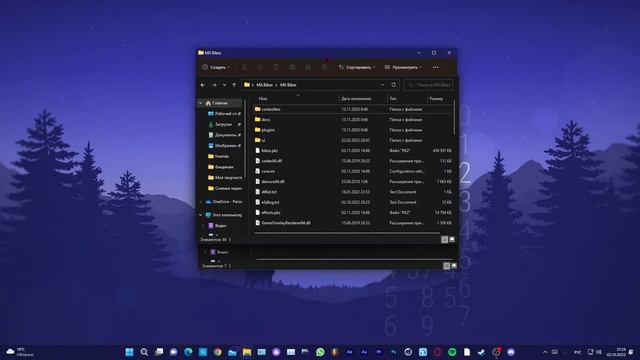Viewport: 640px width, 360px height.
Task: Refresh the folder with the refresh icon
Action: pos(393,85)
